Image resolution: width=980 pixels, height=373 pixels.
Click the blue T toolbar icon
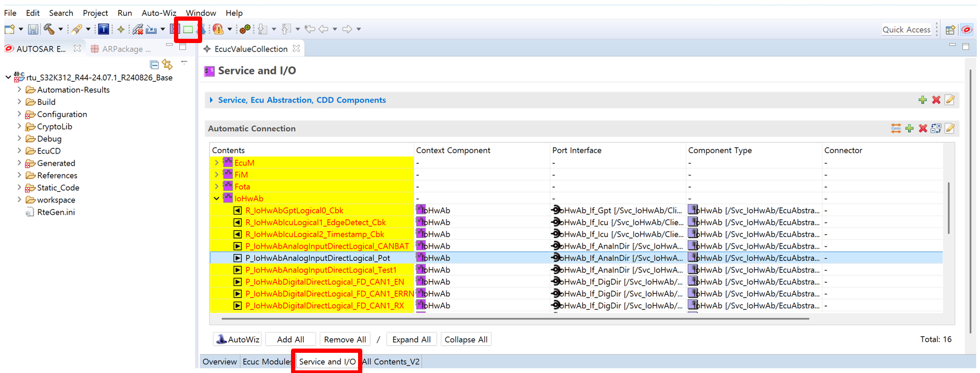[104, 29]
